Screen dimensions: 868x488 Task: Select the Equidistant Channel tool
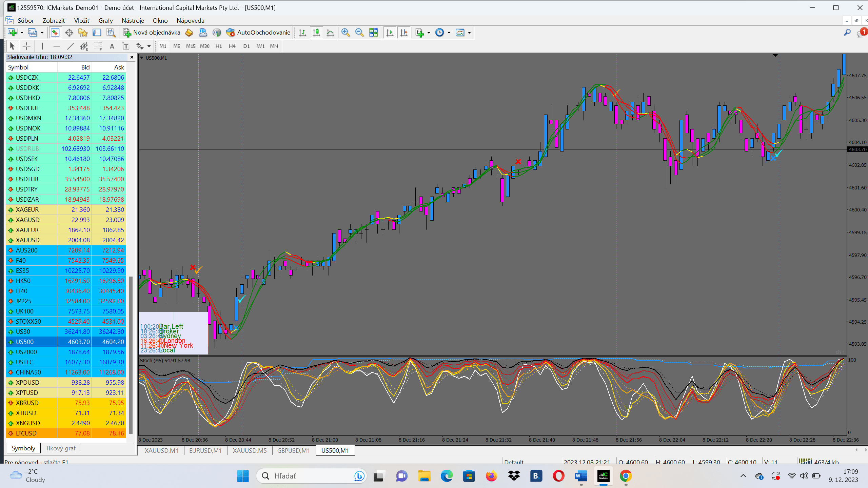tap(84, 46)
